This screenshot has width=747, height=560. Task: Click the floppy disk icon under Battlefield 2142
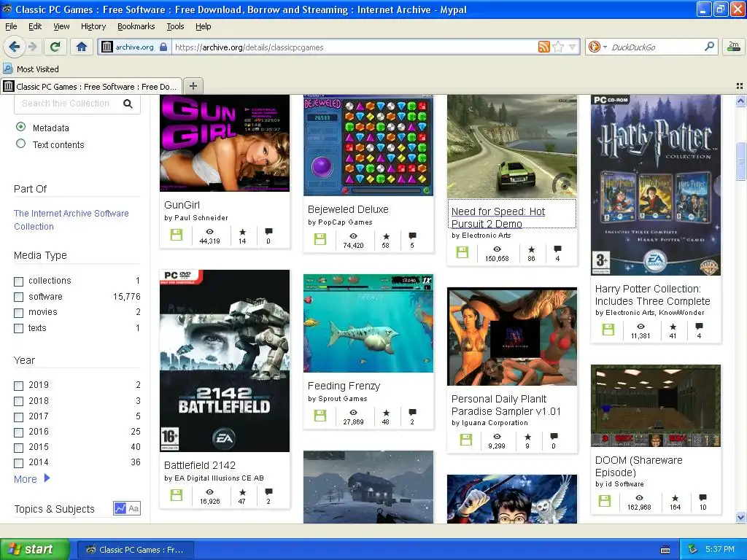177,495
